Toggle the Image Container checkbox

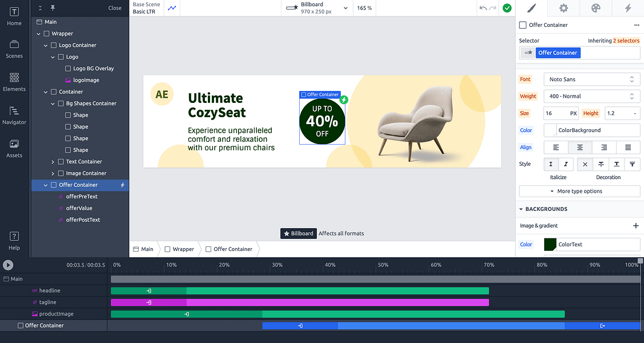point(61,174)
